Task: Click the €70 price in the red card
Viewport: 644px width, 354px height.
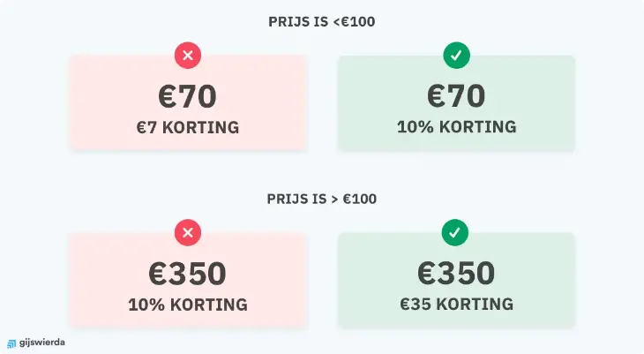Action: 187,96
